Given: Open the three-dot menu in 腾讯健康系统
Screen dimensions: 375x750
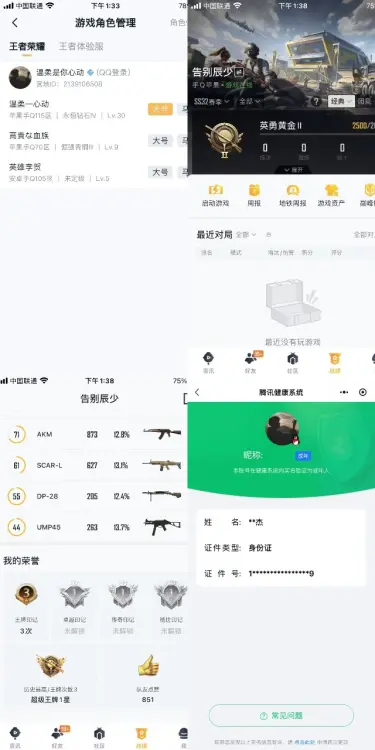Looking at the screenshot, I should [x=344, y=392].
